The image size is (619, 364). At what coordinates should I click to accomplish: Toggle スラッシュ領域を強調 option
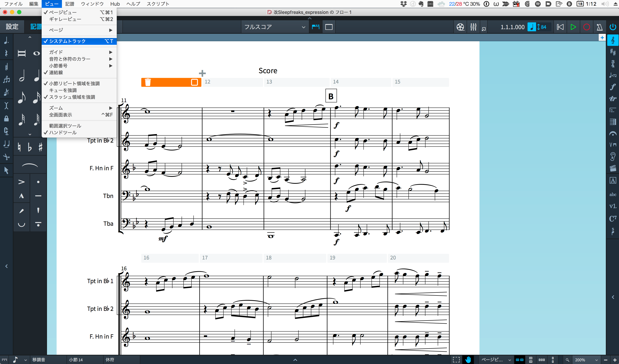[x=79, y=97]
